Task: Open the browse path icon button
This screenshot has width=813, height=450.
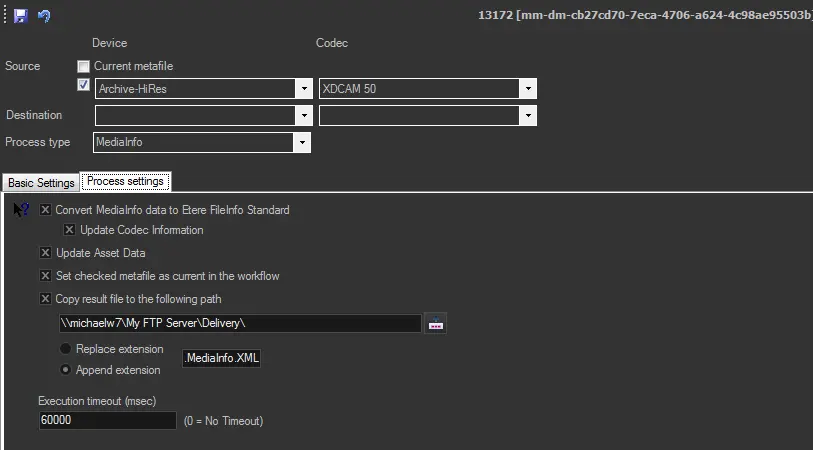Action: point(435,323)
